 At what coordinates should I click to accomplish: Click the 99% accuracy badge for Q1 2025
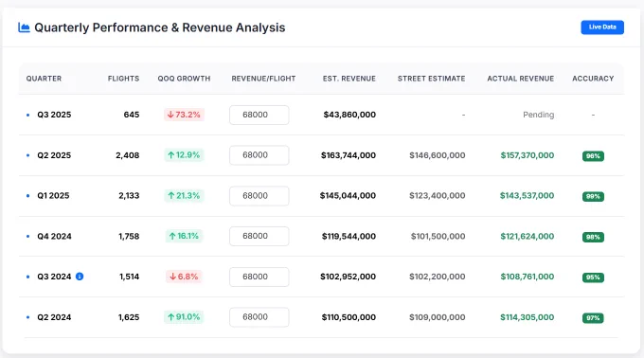[x=593, y=196]
